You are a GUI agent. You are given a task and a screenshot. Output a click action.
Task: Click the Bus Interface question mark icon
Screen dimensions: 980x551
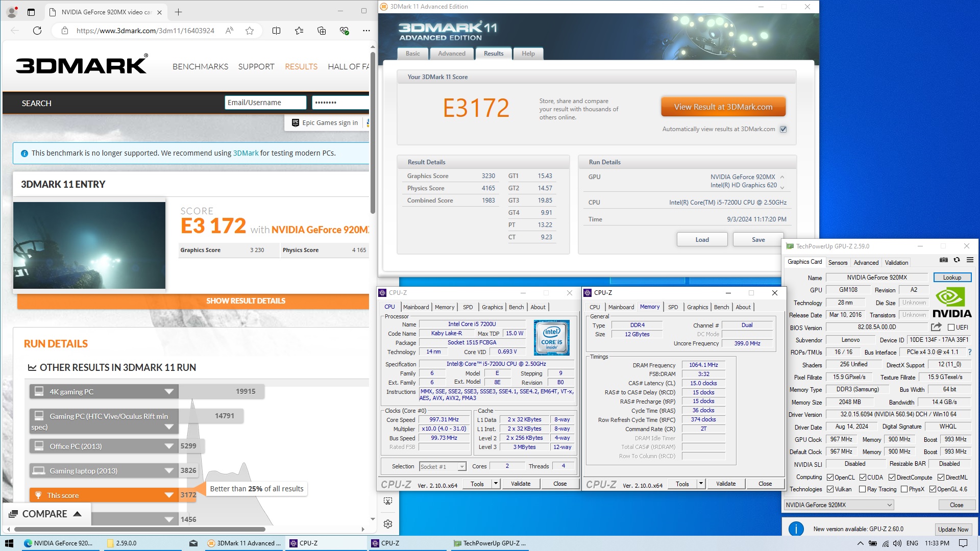tap(970, 352)
